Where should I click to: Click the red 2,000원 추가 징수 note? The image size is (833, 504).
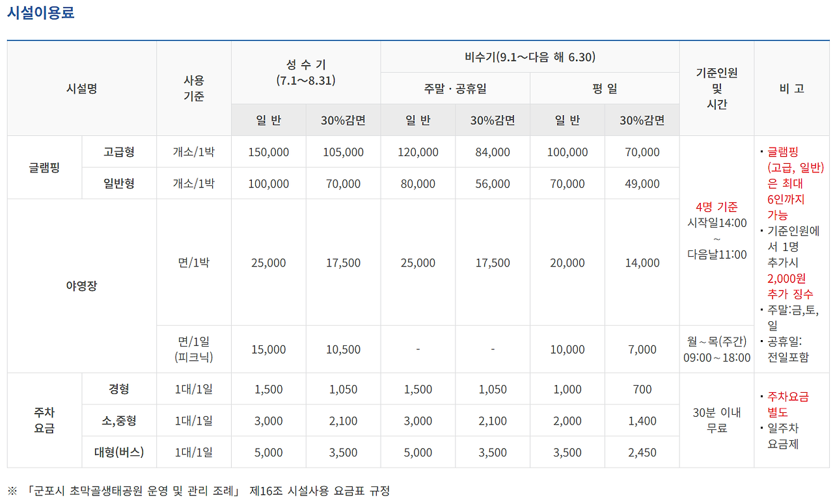(x=790, y=286)
